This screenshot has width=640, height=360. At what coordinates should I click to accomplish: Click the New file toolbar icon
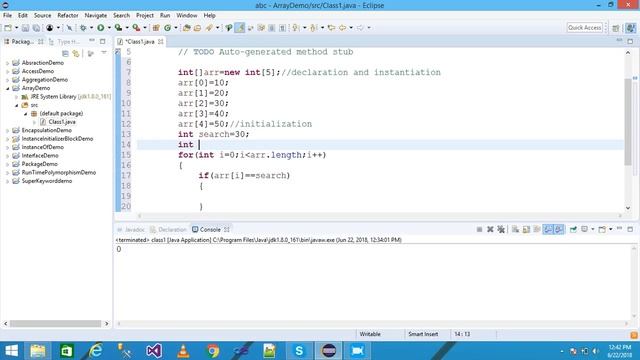(x=8, y=28)
